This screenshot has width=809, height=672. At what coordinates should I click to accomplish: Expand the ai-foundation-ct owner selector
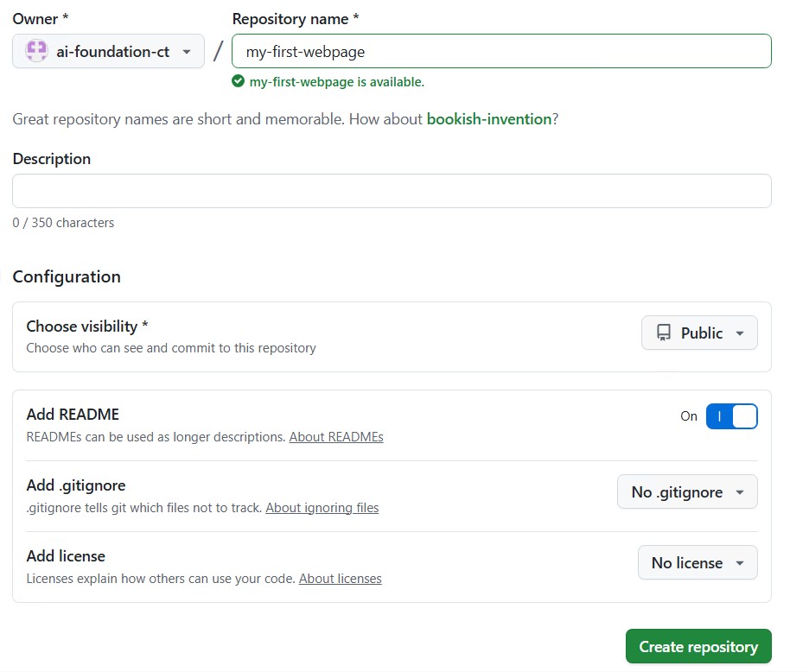pos(108,51)
